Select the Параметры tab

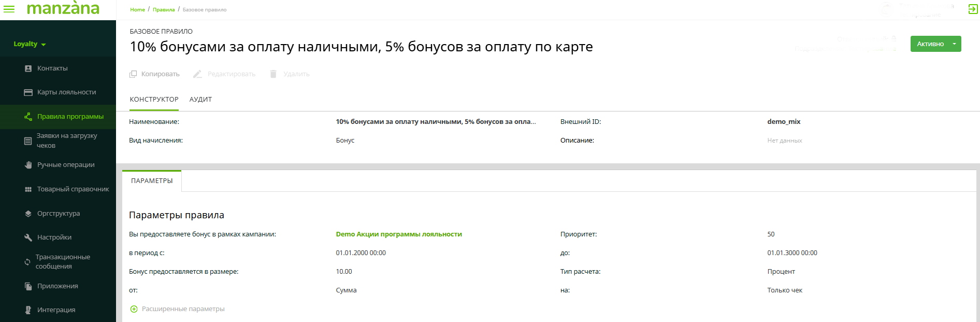152,181
